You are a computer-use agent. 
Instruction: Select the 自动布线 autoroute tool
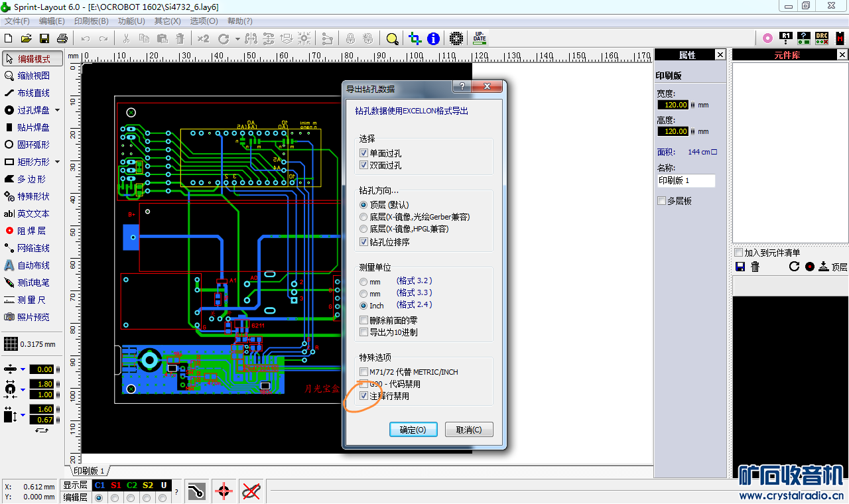click(33, 265)
